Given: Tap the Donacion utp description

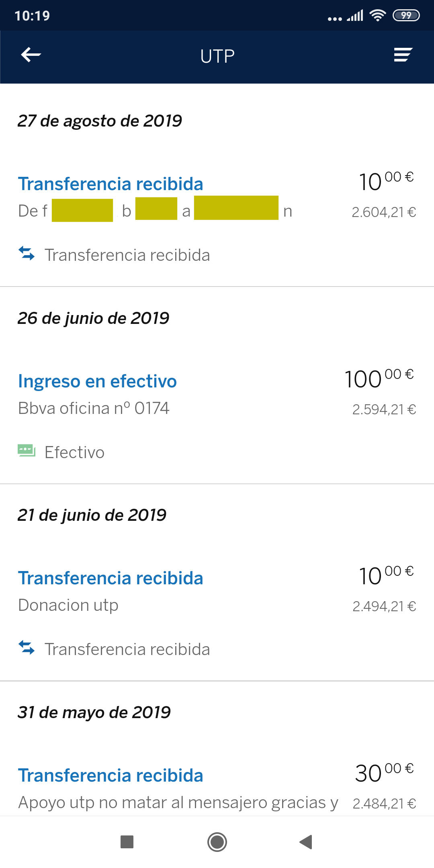Looking at the screenshot, I should pyautogui.click(x=68, y=605).
